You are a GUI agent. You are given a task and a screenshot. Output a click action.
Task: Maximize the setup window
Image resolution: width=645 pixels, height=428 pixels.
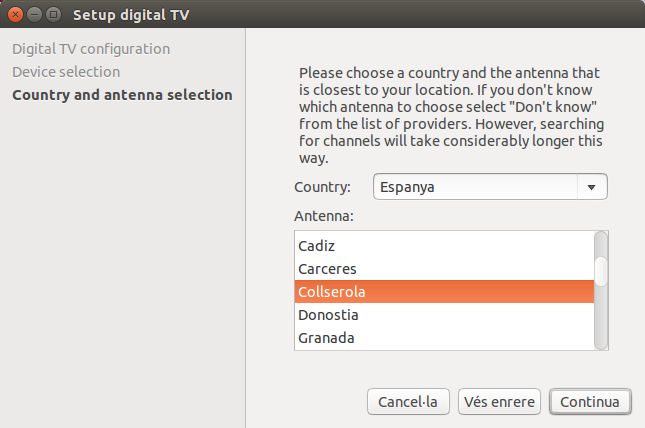53,15
